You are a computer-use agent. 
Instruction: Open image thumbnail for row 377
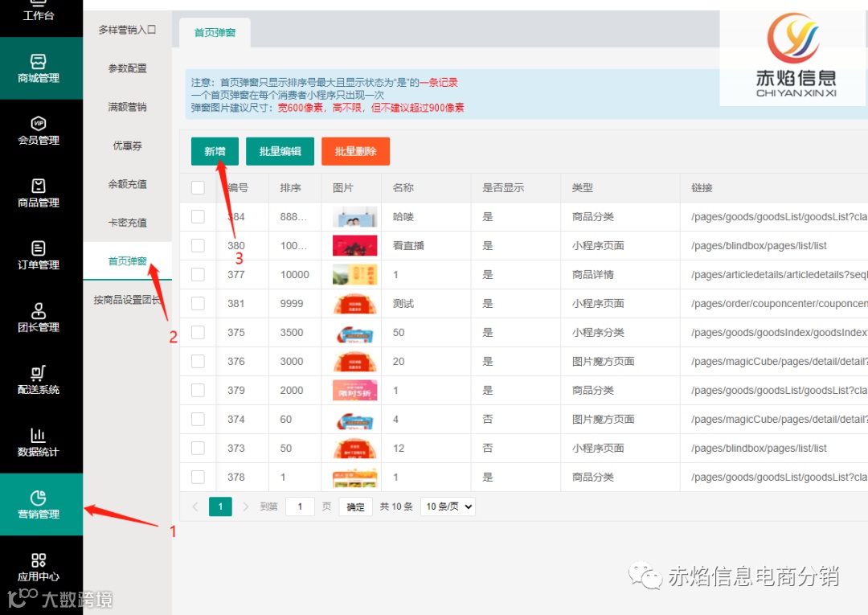coord(355,275)
